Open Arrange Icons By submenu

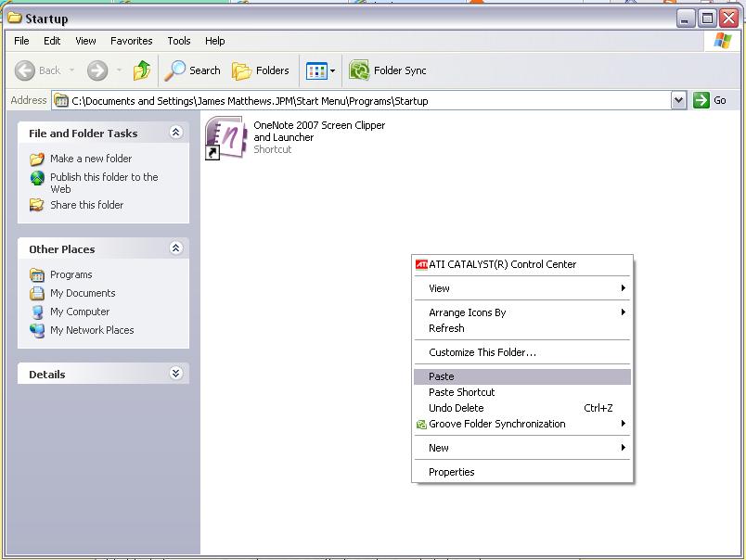[x=522, y=312]
